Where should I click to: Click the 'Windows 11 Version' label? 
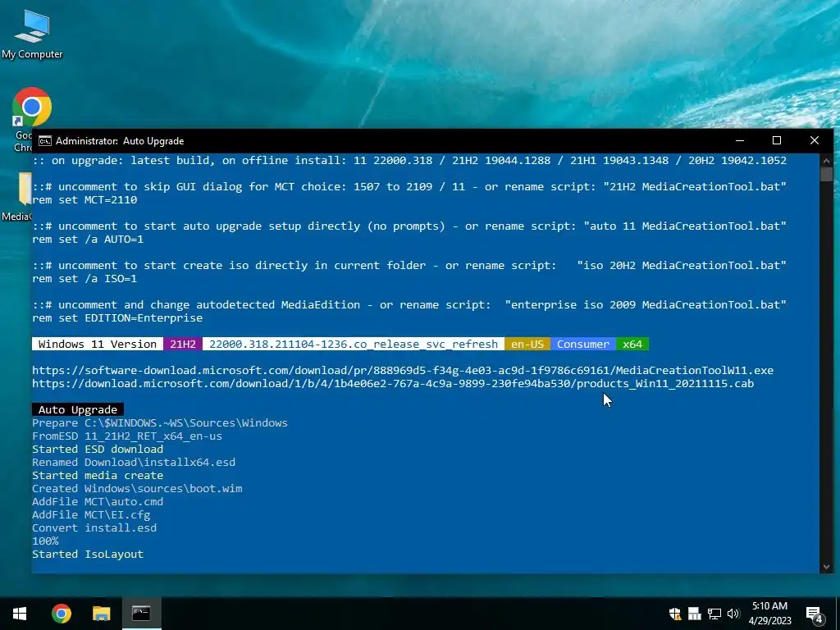(x=98, y=344)
